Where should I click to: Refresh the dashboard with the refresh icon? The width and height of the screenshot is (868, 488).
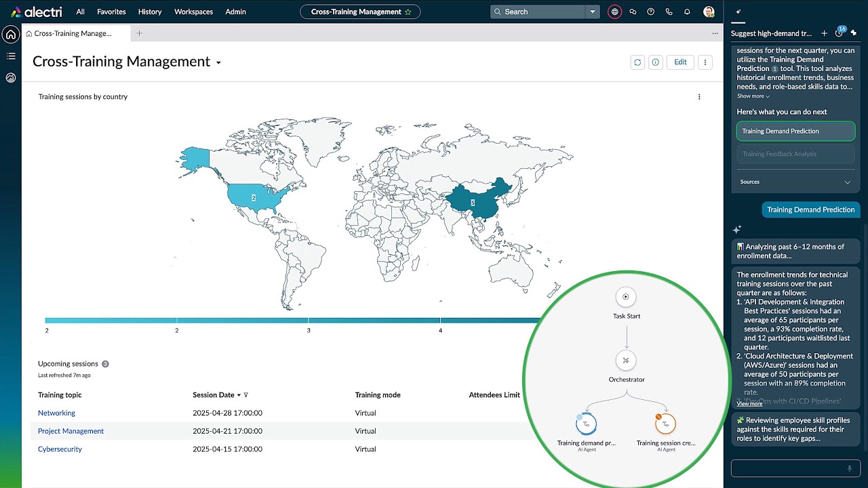[637, 62]
